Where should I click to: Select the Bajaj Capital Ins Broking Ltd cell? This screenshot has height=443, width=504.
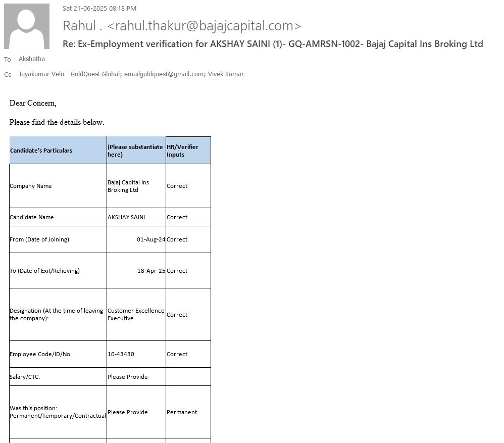(128, 186)
